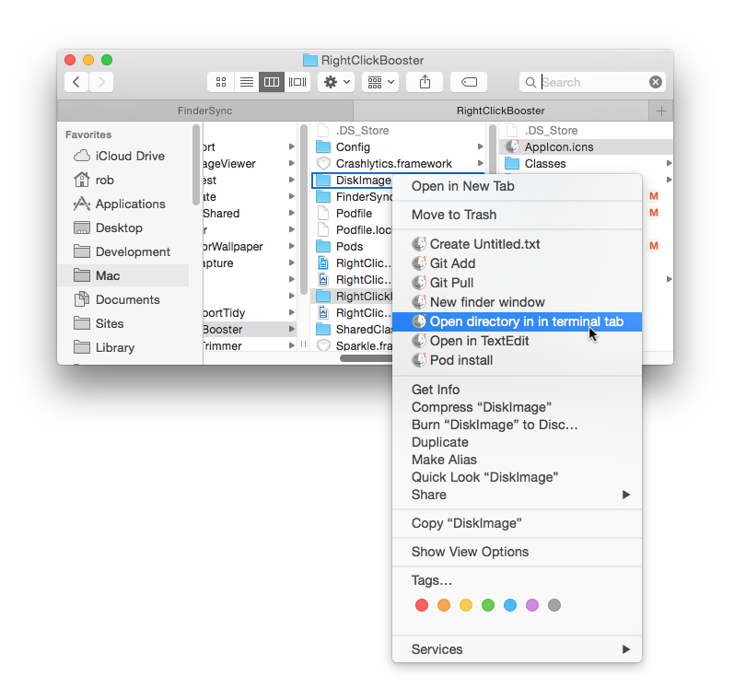
Task: Select Open directory in terminal tab
Action: [x=517, y=321]
